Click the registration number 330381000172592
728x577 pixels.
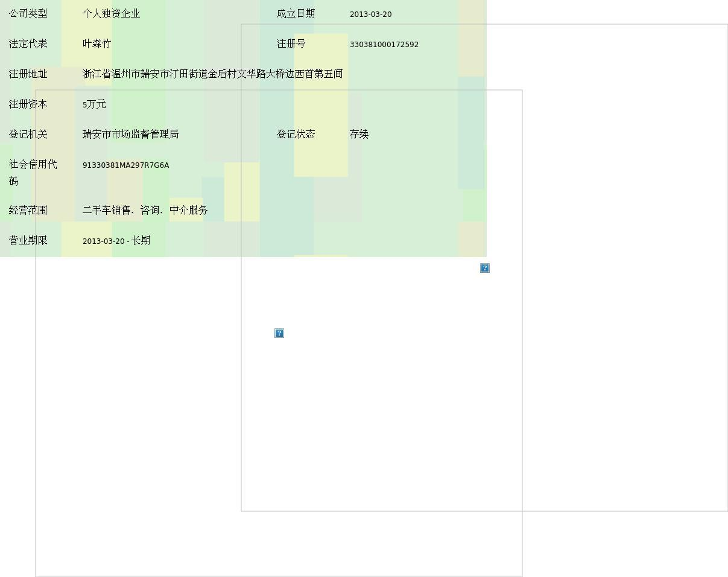[384, 45]
